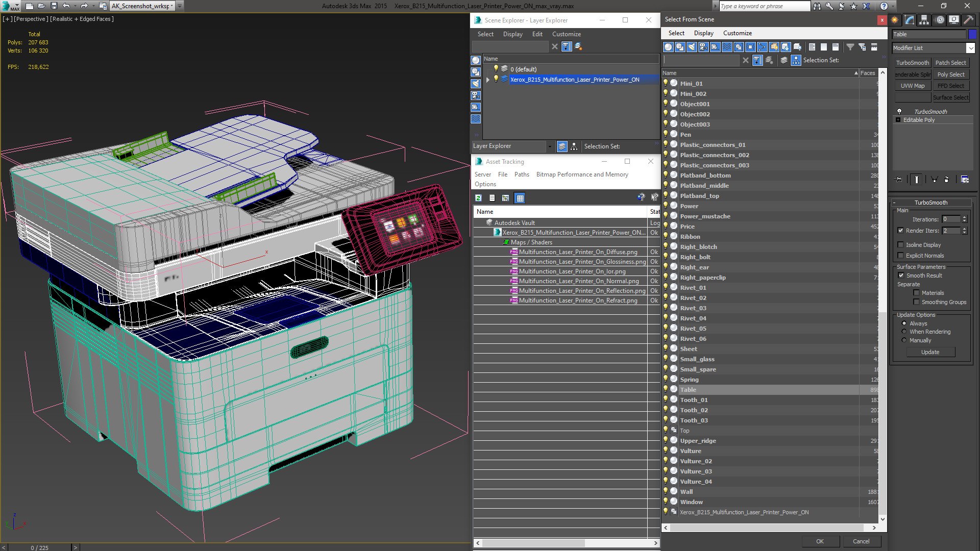Collapse the TurboSmooth rollout header
Image resolution: width=980 pixels, height=551 pixels.
point(930,203)
